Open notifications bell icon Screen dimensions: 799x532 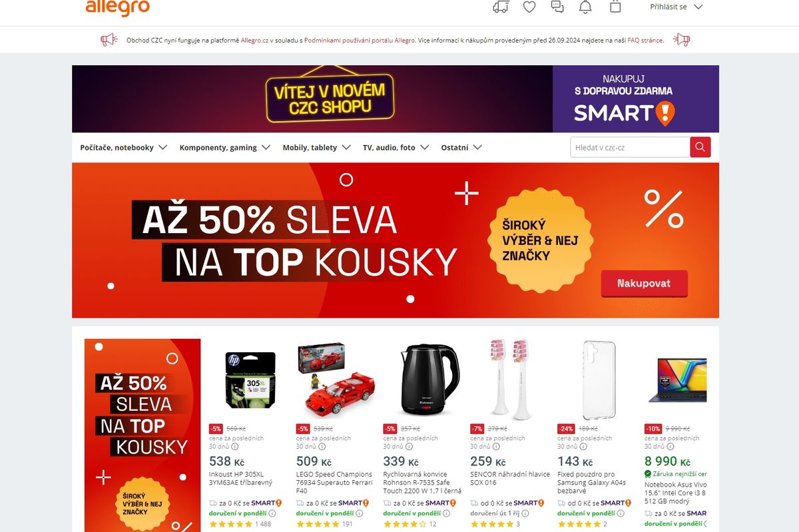(585, 7)
